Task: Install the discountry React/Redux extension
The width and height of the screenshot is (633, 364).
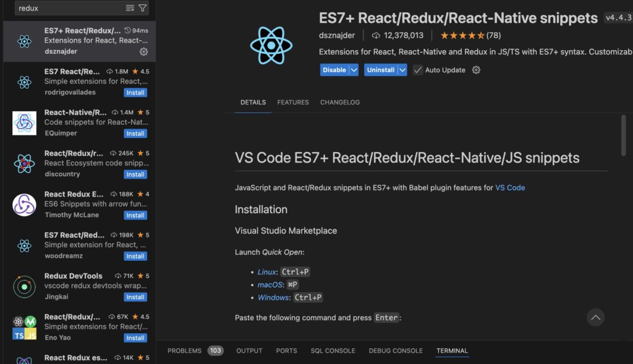Action: 135,174
